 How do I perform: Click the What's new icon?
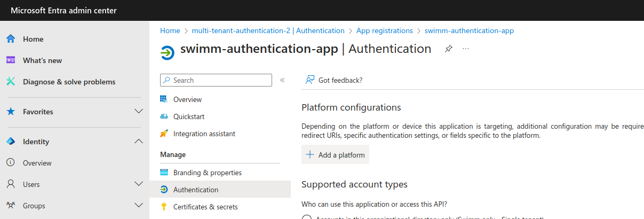pos(11,60)
